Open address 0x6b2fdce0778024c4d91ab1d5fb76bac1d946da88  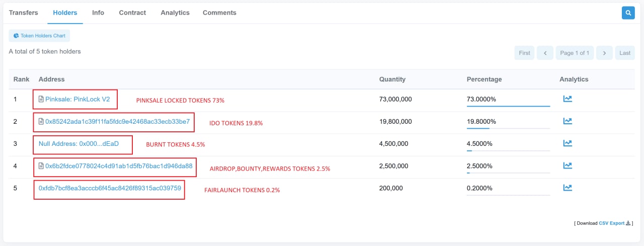coord(119,166)
